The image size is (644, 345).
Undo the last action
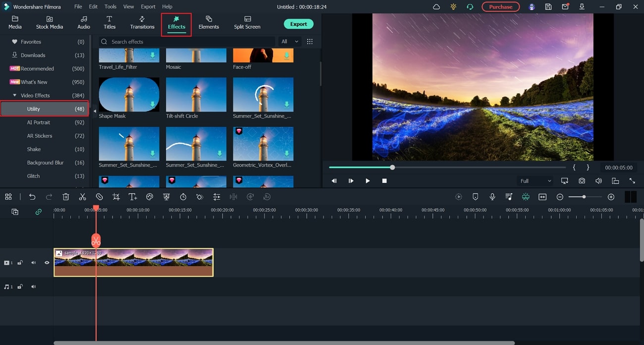[x=32, y=197]
